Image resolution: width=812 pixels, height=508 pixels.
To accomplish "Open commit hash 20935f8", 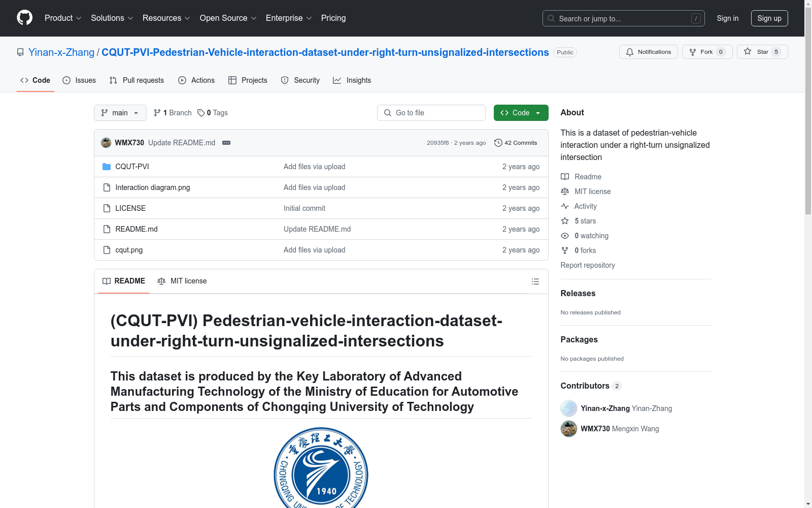I will (x=437, y=143).
